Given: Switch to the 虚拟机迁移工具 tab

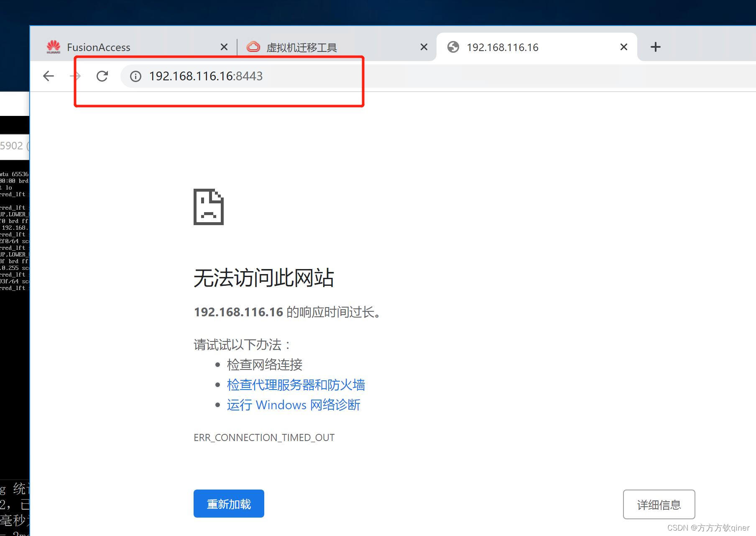Looking at the screenshot, I should [336, 47].
